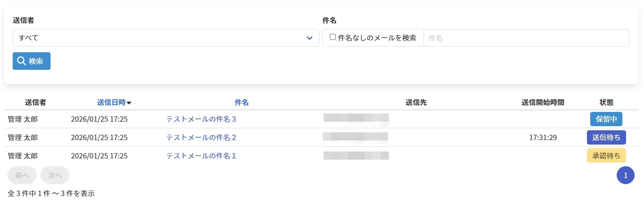644x205 pixels.
Task: Click the 承認待ち status button
Action: (606, 156)
